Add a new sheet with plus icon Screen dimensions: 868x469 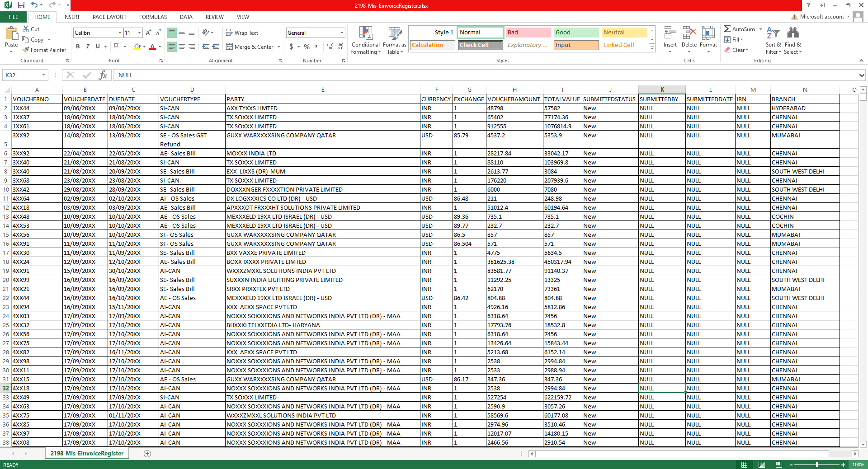147,454
